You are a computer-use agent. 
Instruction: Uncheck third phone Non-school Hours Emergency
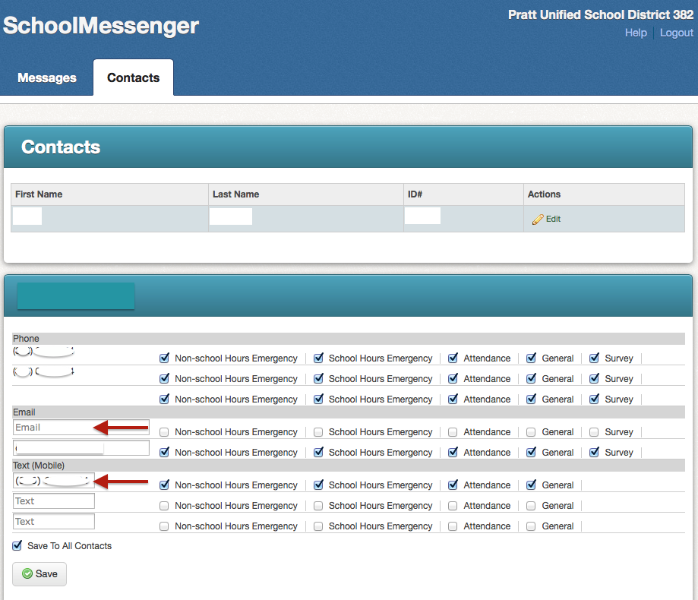click(164, 399)
